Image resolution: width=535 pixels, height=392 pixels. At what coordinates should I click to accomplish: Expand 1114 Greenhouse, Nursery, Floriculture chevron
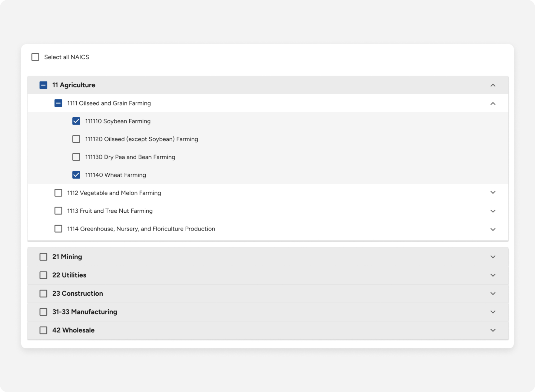click(493, 229)
